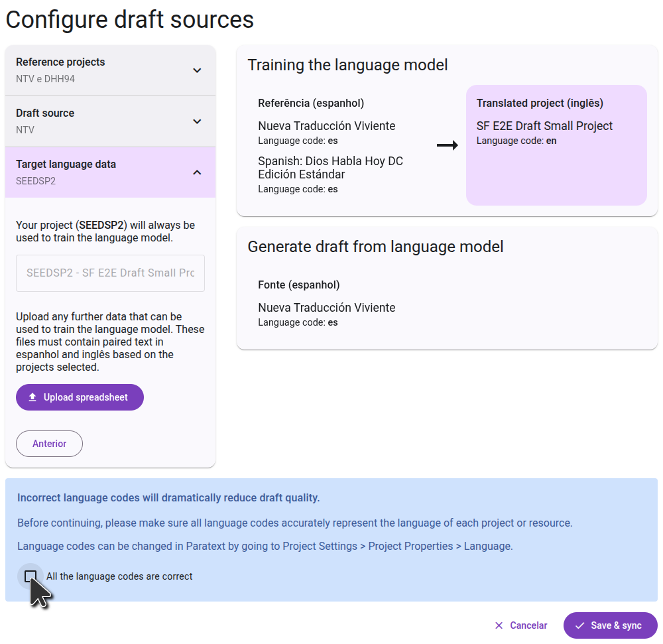Click the SEEDSP2 project input field

click(x=110, y=273)
